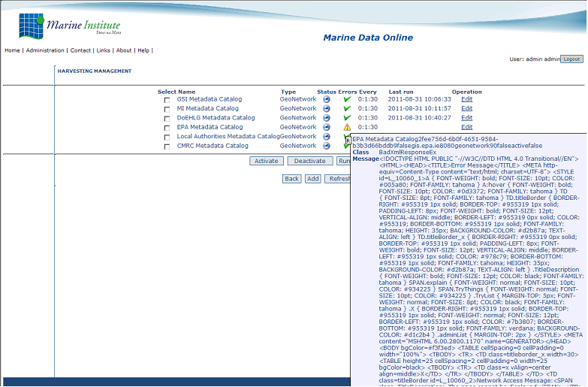Click green check for MI Metadata Catalog
The height and width of the screenshot is (387, 588).
pyautogui.click(x=347, y=108)
